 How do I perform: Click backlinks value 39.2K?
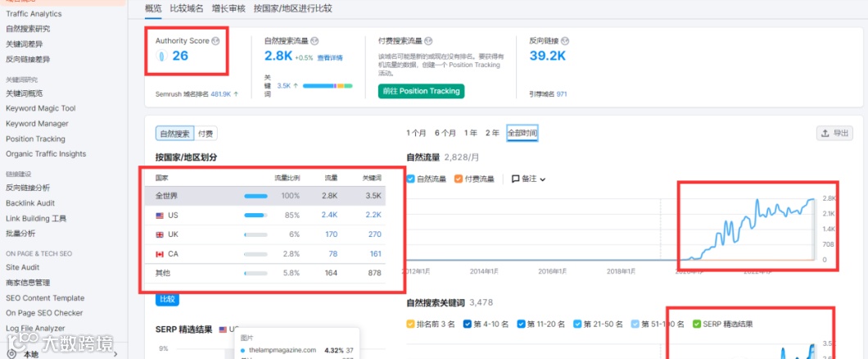click(x=548, y=56)
